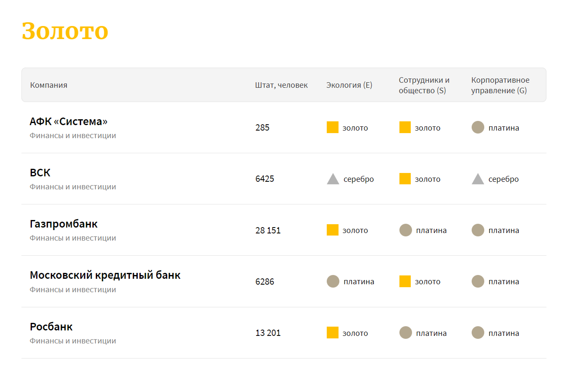The image size is (588, 385).
Task: Click the ВСК company name
Action: 40,173
